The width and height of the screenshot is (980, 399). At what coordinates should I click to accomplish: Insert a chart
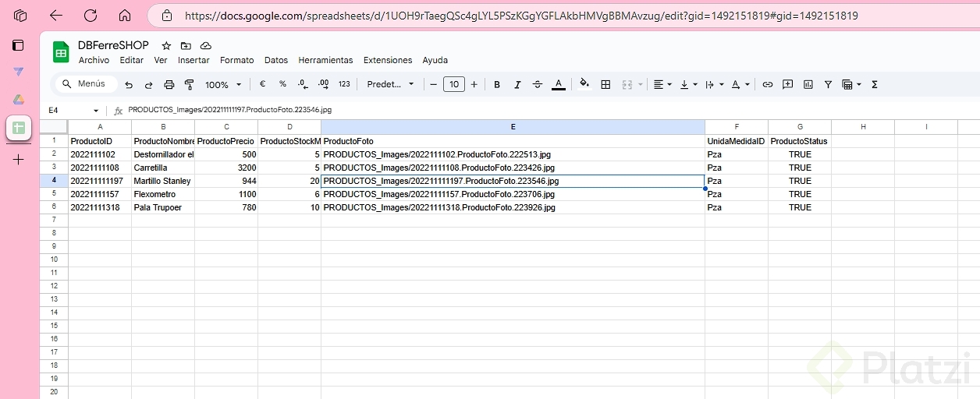click(808, 84)
